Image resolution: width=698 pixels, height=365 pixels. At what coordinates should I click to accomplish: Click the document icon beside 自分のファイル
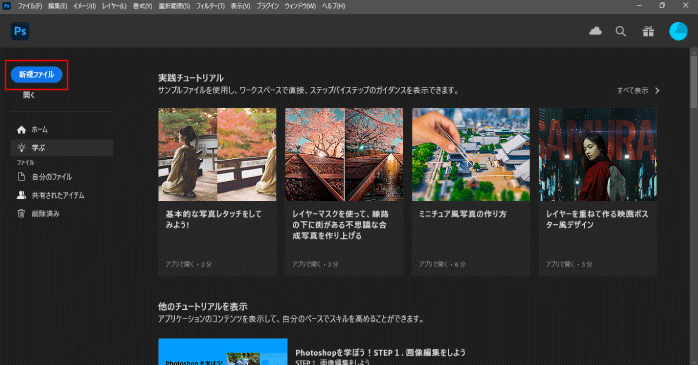(21, 177)
